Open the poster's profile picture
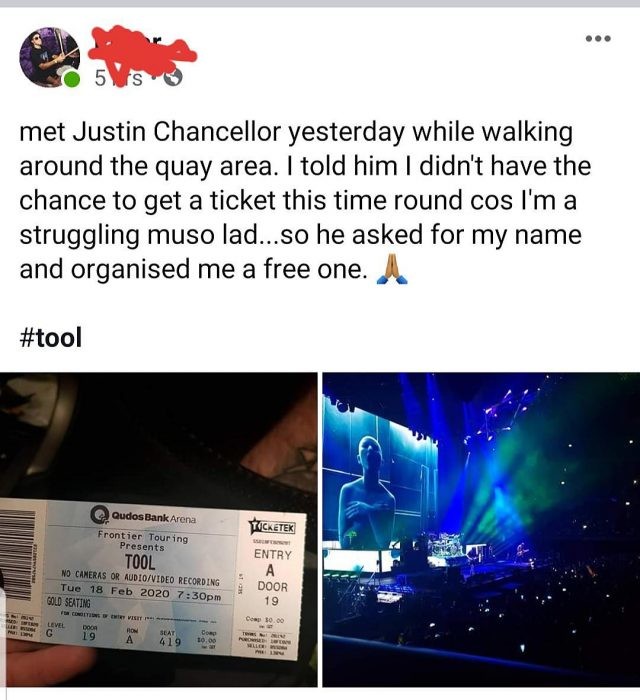The width and height of the screenshot is (640, 700). tap(49, 57)
